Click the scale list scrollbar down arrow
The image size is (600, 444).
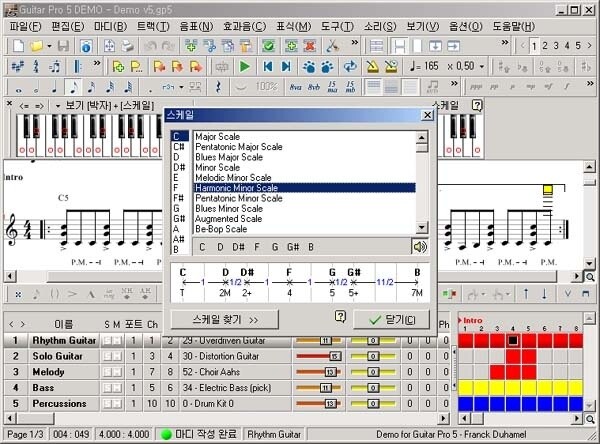coord(421,228)
